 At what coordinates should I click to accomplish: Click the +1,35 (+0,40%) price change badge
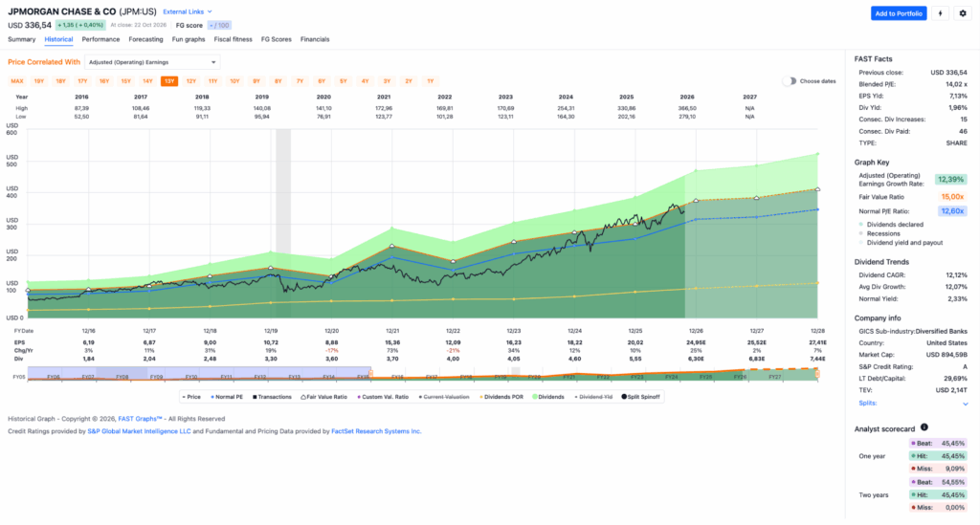click(80, 26)
